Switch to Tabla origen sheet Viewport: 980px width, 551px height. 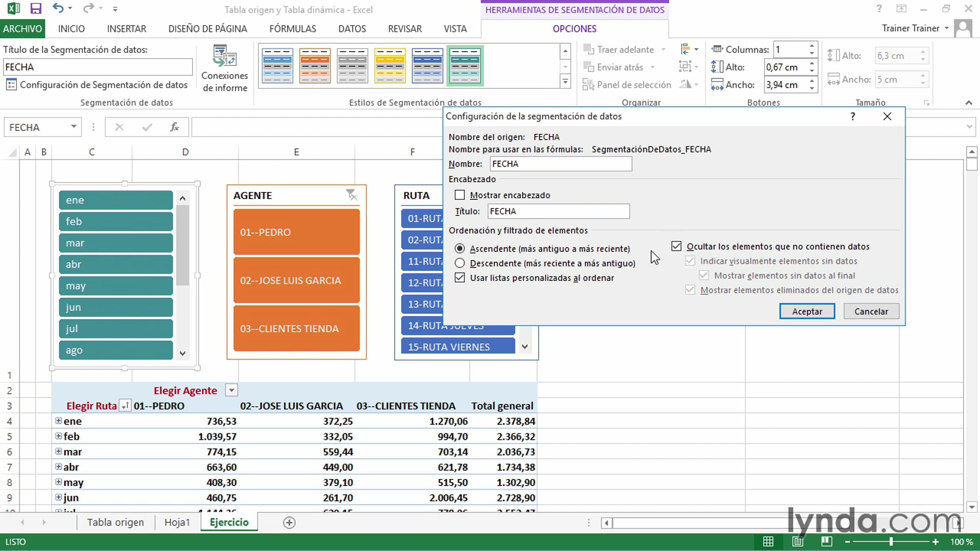tap(116, 522)
